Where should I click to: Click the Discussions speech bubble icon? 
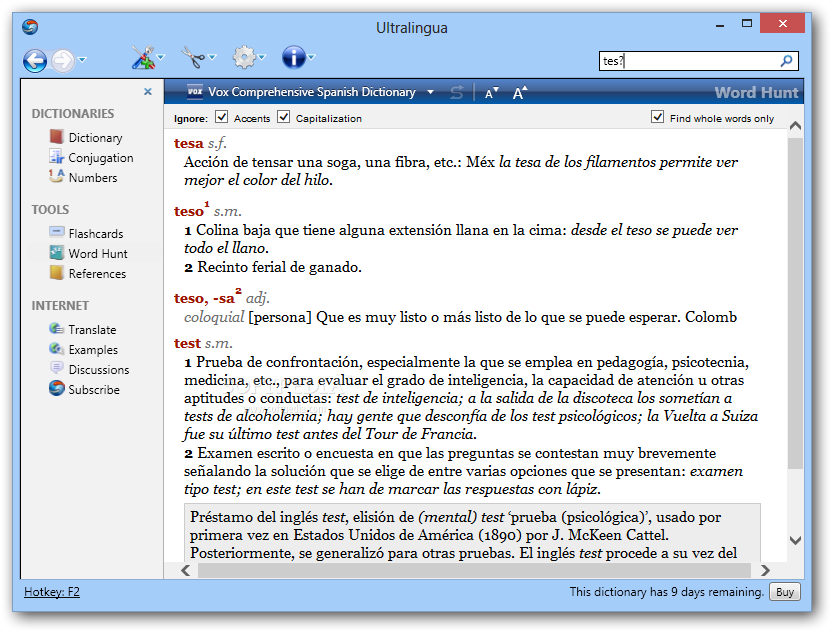pyautogui.click(x=56, y=368)
